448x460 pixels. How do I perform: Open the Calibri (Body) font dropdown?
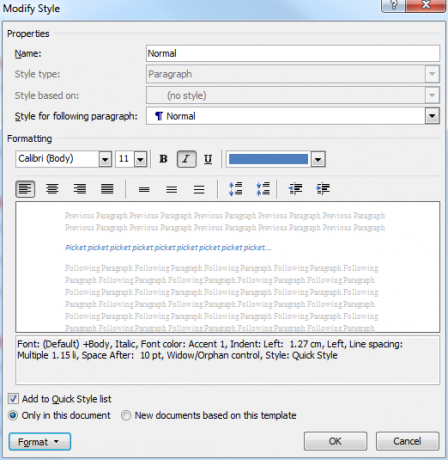click(x=105, y=159)
